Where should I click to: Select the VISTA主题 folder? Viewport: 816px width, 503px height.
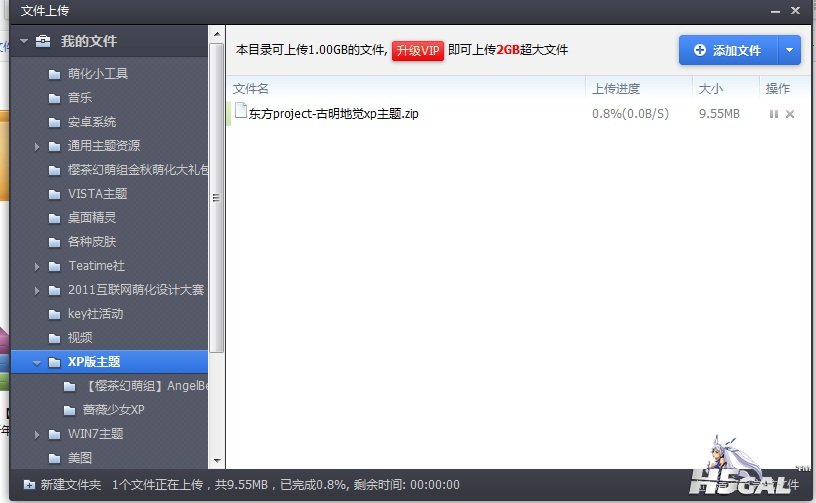tap(97, 194)
